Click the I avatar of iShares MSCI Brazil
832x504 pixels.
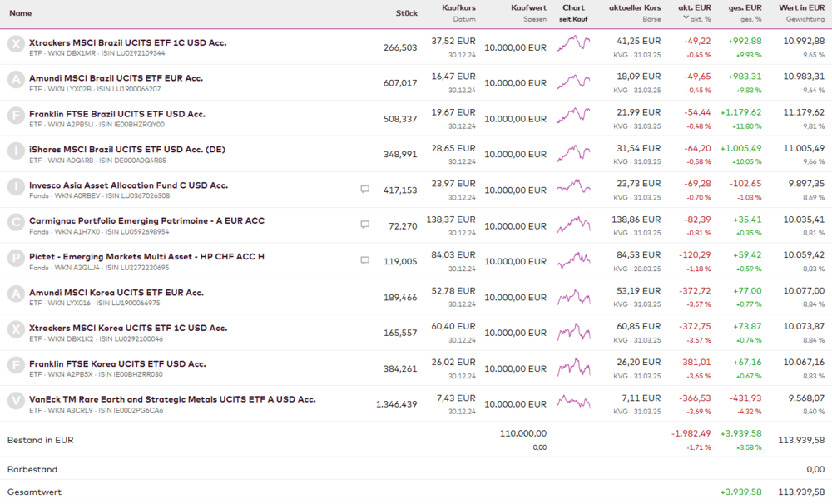point(16,151)
